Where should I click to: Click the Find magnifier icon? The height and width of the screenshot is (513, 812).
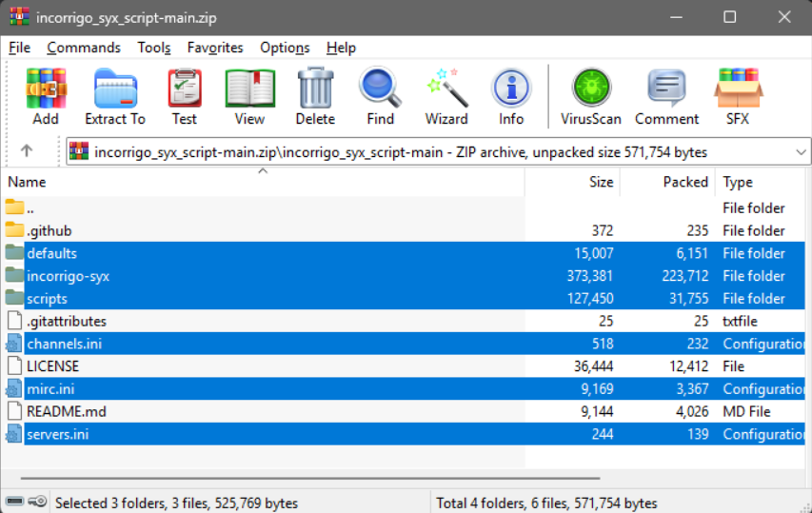click(380, 88)
